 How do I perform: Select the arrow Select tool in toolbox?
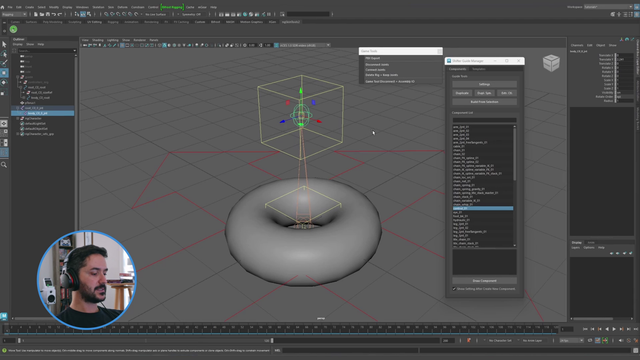click(x=4, y=44)
